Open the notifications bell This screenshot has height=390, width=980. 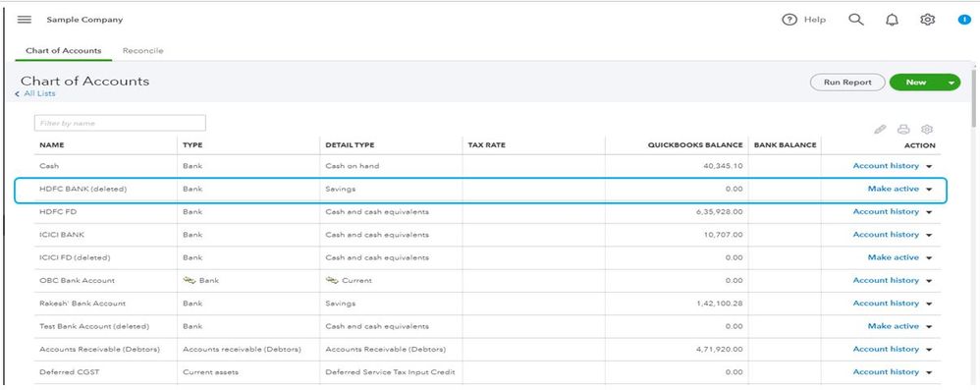pos(892,20)
